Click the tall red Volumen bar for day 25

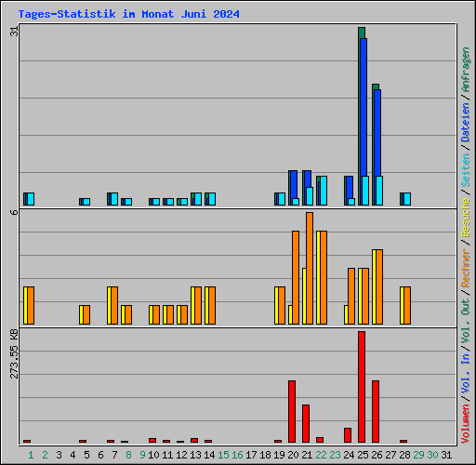pos(362,387)
